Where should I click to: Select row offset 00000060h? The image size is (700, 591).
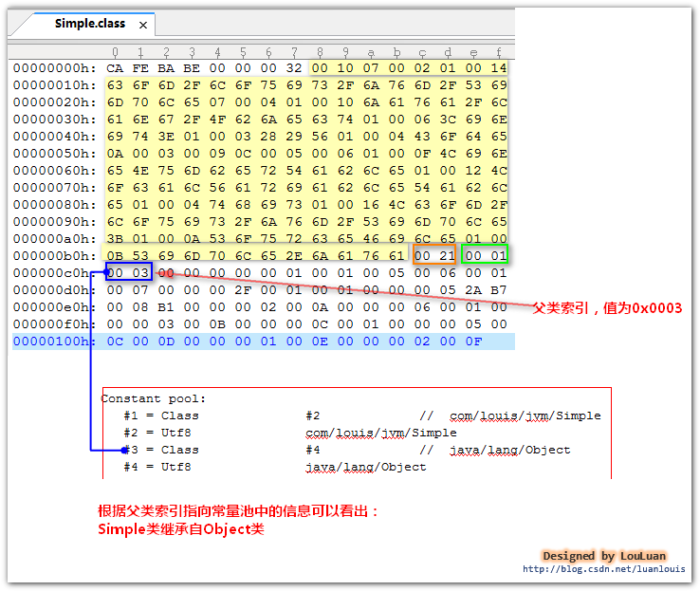[x=54, y=171]
